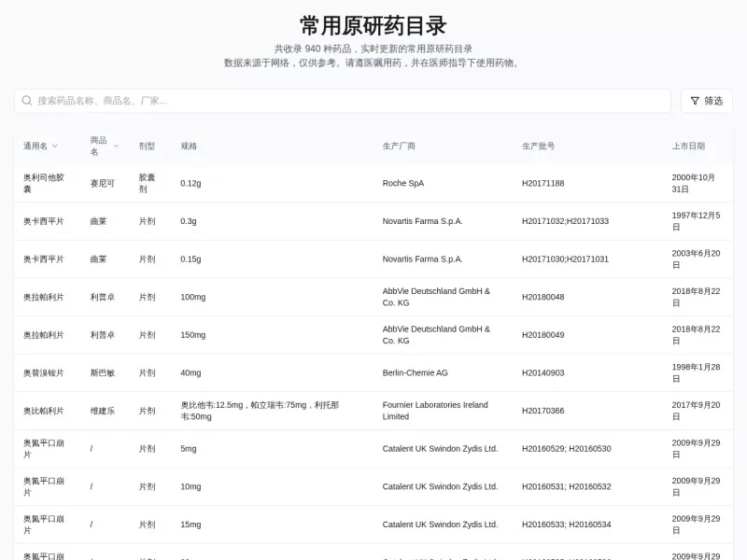
Task: Click batch number H20140903
Action: point(543,372)
